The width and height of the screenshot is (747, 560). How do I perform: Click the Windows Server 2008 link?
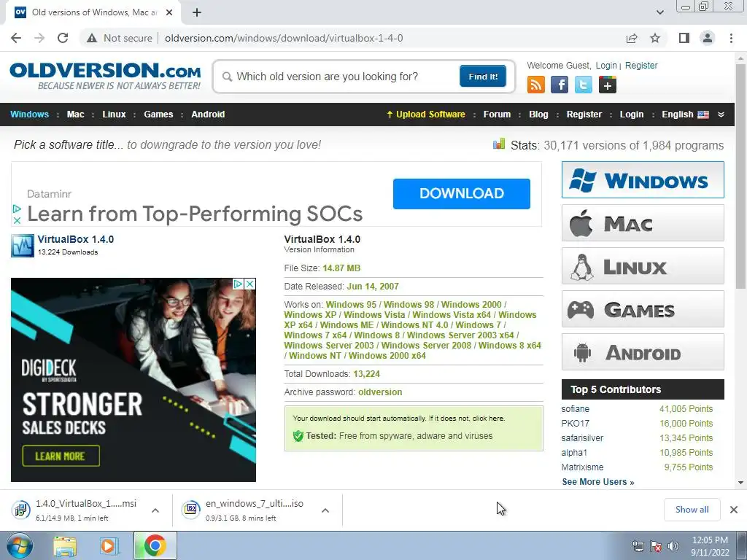pyautogui.click(x=426, y=345)
